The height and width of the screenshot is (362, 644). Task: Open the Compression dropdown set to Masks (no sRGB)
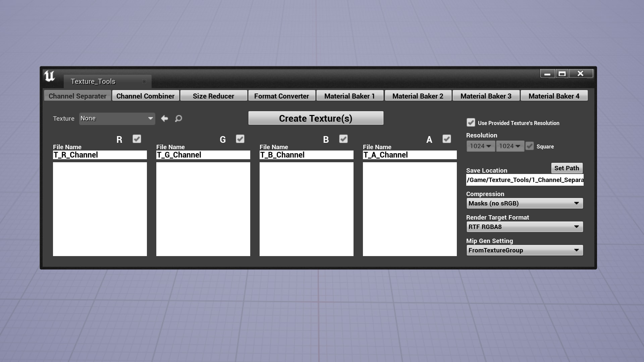pos(524,203)
